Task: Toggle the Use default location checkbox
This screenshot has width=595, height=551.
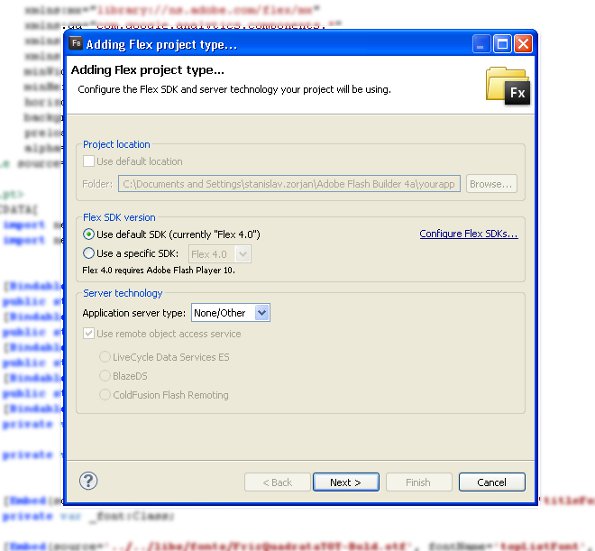Action: [89, 161]
